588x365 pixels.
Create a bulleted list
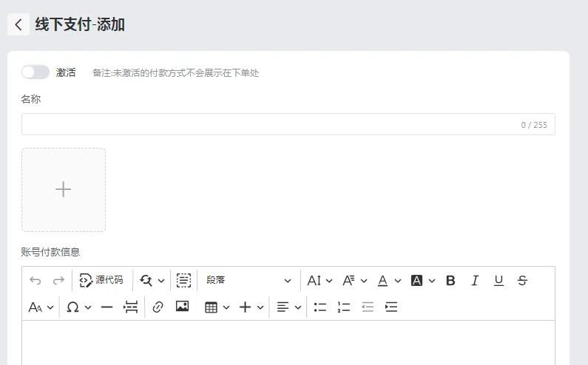pyautogui.click(x=320, y=307)
